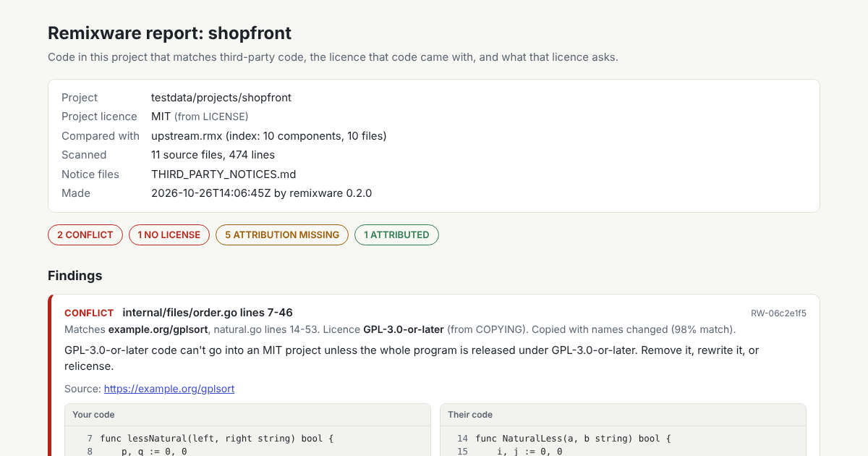
Task: Click the example.org/gplsort component name
Action: tap(158, 329)
